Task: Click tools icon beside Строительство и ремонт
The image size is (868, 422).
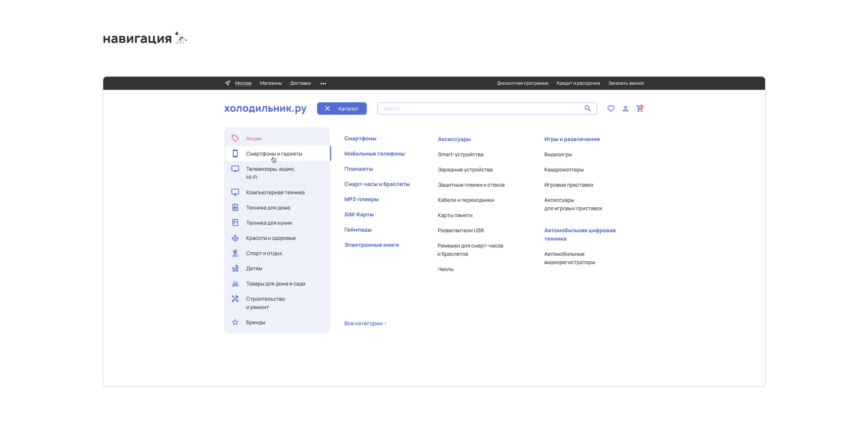Action: pos(235,299)
